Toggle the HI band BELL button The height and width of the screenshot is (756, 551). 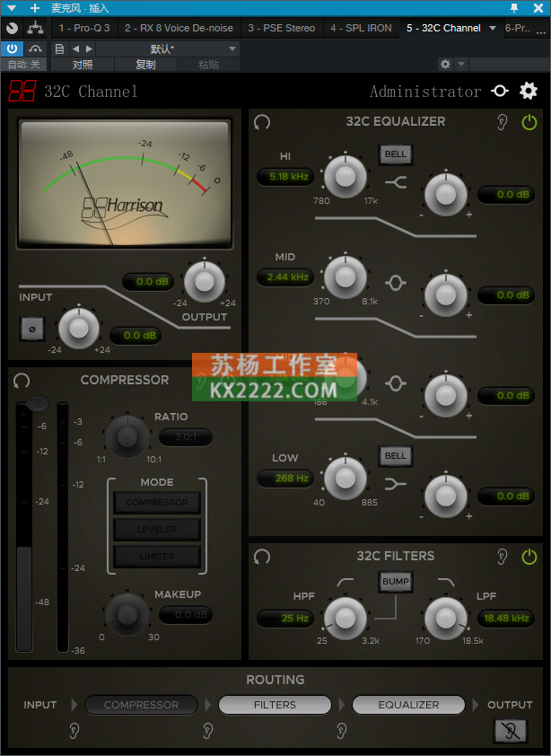tap(395, 154)
